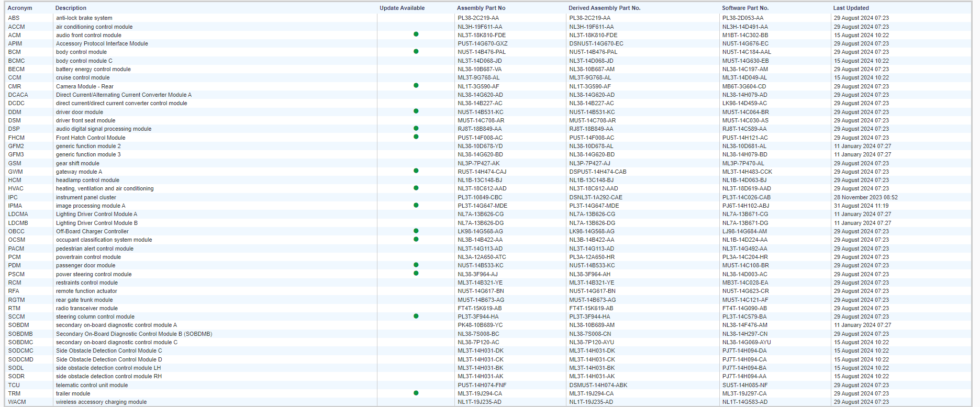Click the Derived Assembly Part No. header

coord(604,8)
